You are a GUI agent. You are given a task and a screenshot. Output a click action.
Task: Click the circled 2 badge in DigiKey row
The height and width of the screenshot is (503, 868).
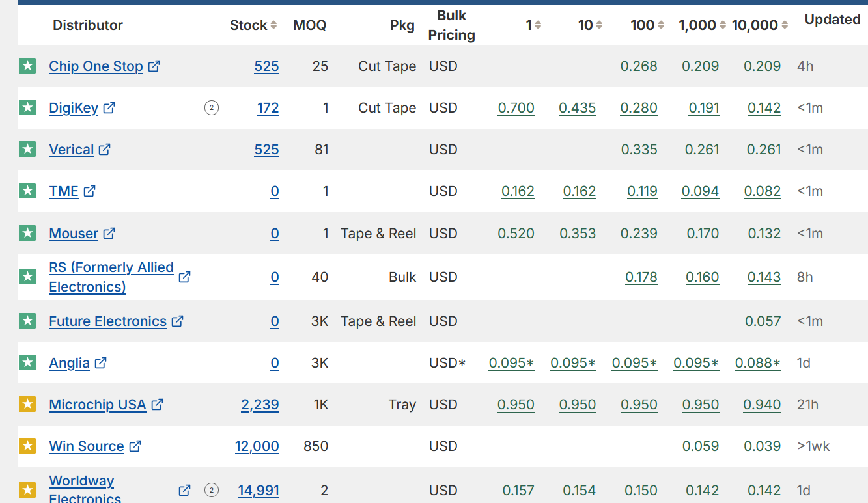(x=211, y=107)
